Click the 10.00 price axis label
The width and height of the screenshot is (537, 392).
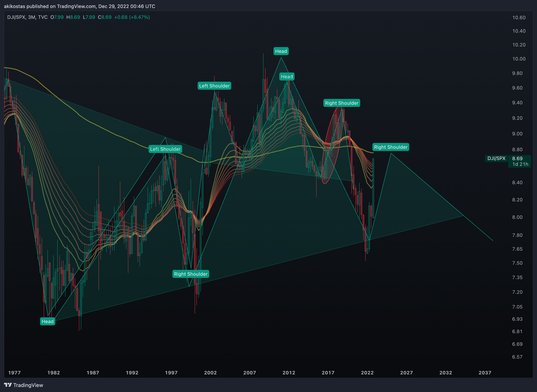pos(519,59)
